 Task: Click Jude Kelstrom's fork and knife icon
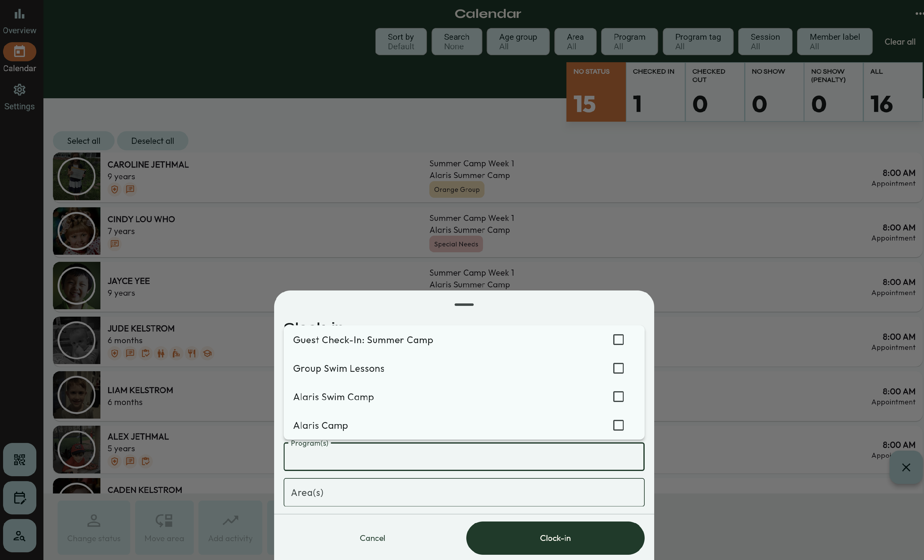click(x=192, y=353)
